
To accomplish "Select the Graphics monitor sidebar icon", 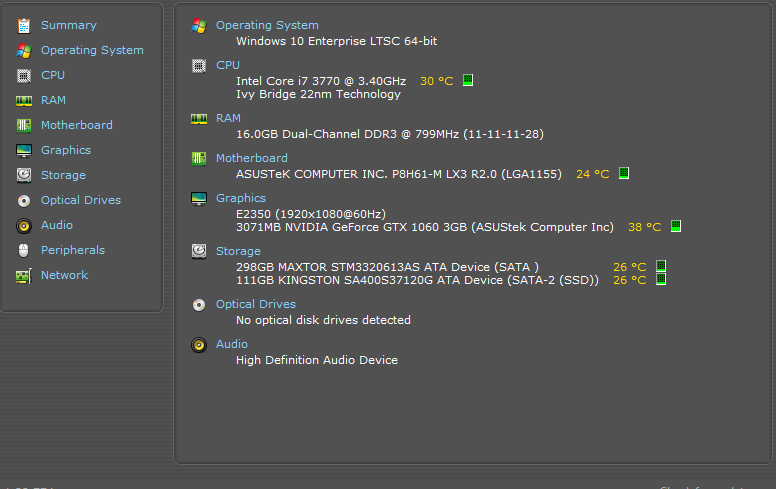I will (x=23, y=150).
